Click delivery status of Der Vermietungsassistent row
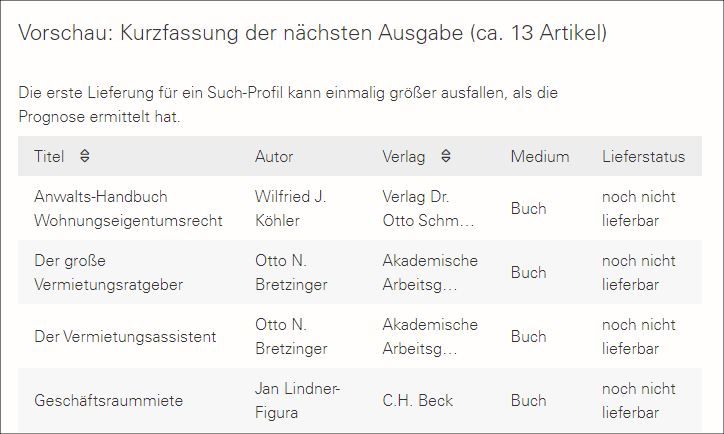This screenshot has width=724, height=434. click(638, 336)
